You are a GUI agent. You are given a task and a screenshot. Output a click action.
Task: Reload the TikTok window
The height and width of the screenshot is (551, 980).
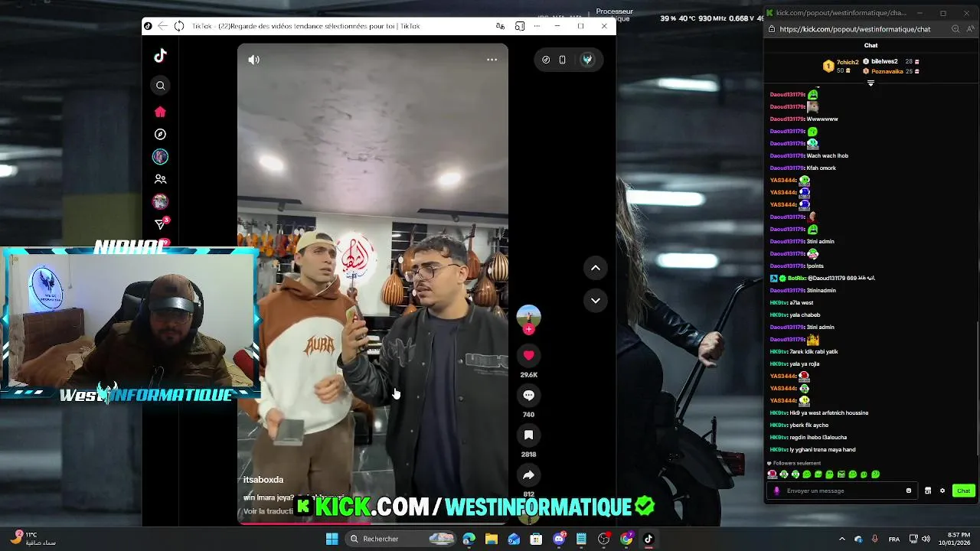click(179, 26)
